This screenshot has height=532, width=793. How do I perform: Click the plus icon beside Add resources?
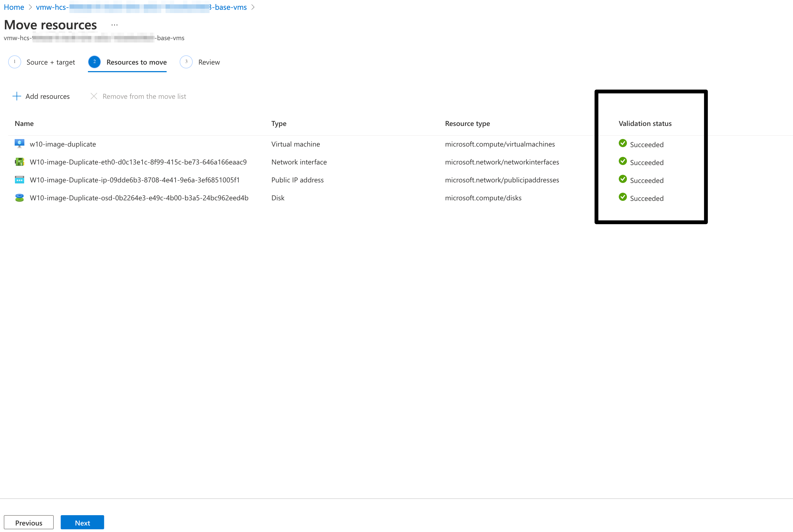pos(17,96)
